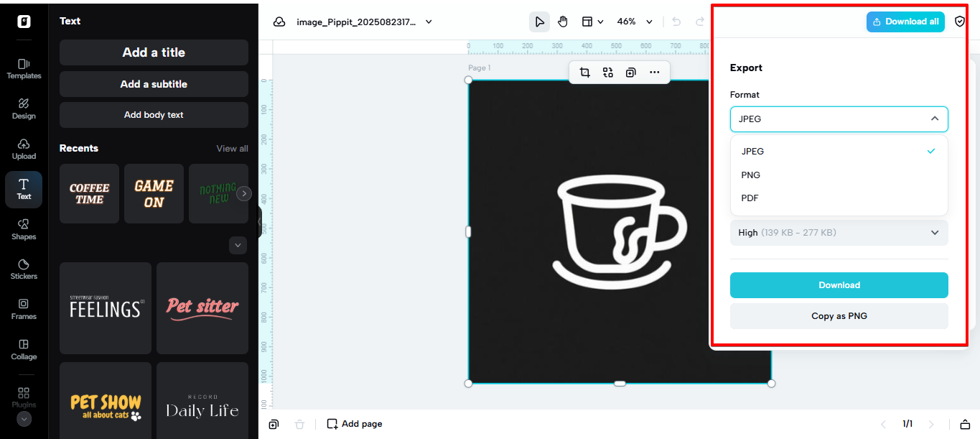Click the Download button
The width and height of the screenshot is (980, 439).
pyautogui.click(x=839, y=285)
